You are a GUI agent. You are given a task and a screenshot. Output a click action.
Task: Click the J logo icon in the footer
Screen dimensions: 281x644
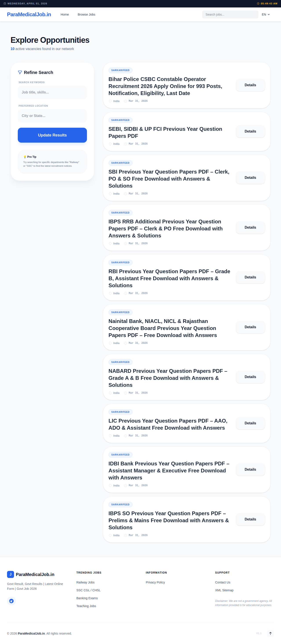coord(10,574)
